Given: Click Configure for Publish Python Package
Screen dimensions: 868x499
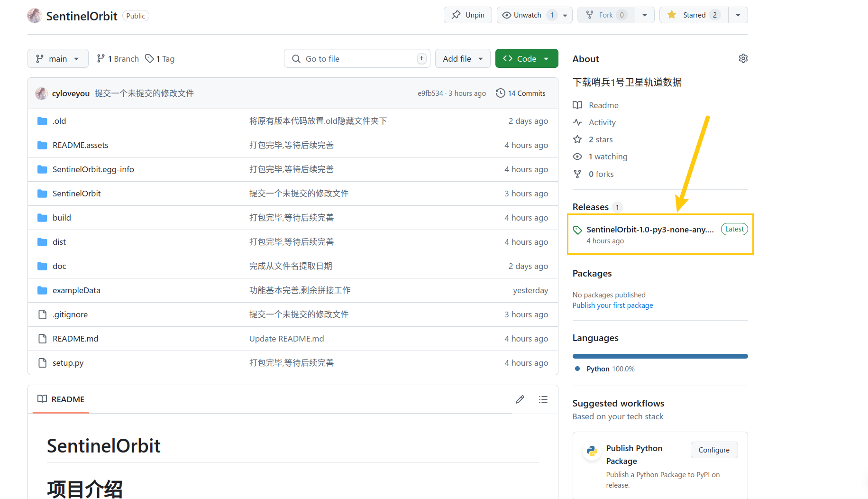Looking at the screenshot, I should (x=714, y=450).
